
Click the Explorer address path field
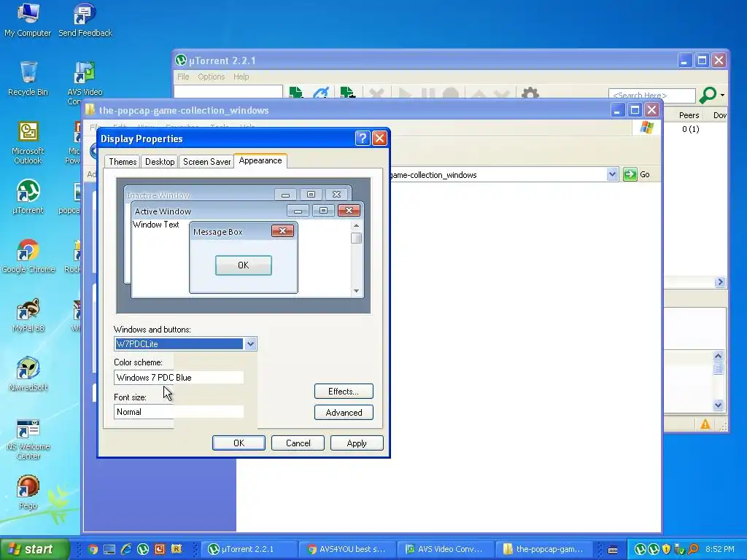pos(498,175)
